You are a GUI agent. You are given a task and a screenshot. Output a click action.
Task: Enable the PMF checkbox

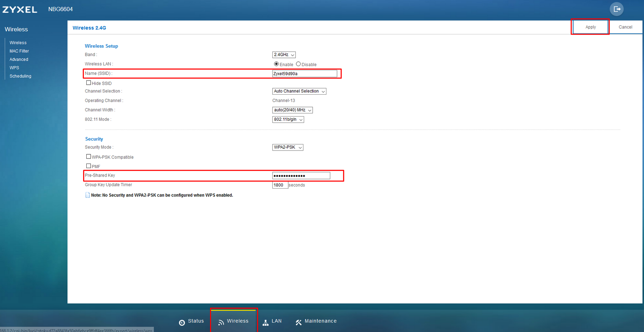(x=88, y=166)
